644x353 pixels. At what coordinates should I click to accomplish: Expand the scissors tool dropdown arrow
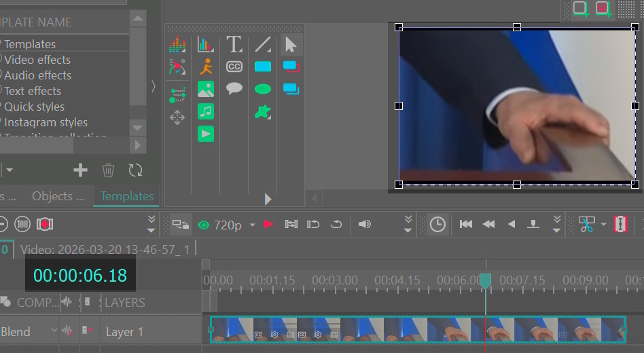[x=603, y=224]
